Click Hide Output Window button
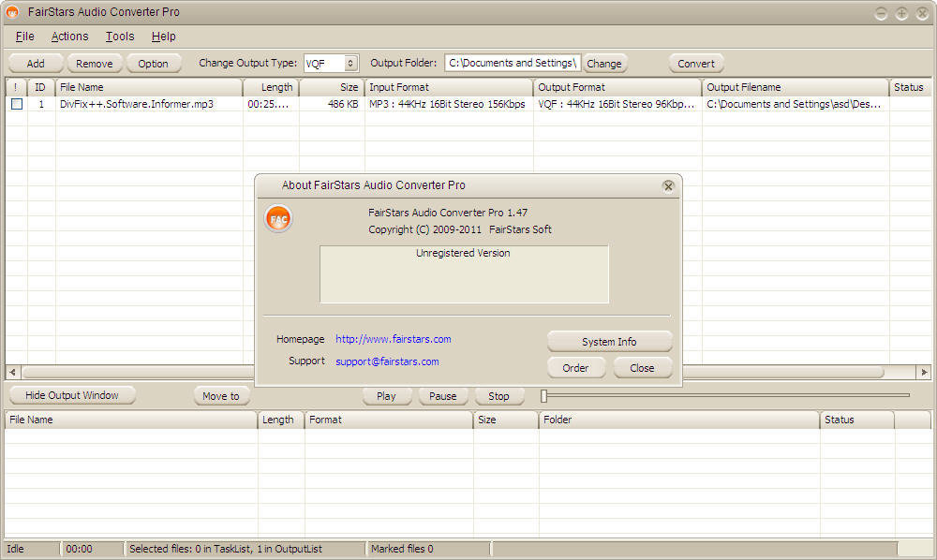This screenshot has height=560, width=937. point(72,395)
